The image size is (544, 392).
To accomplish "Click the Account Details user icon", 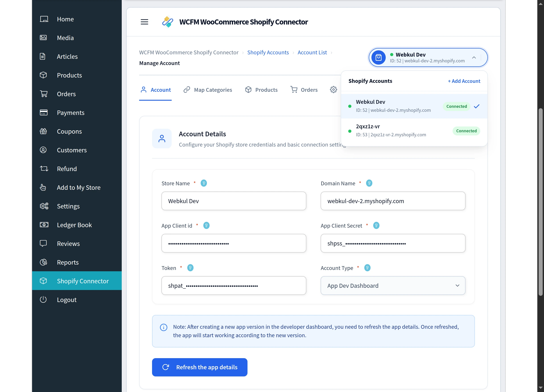I will [162, 139].
